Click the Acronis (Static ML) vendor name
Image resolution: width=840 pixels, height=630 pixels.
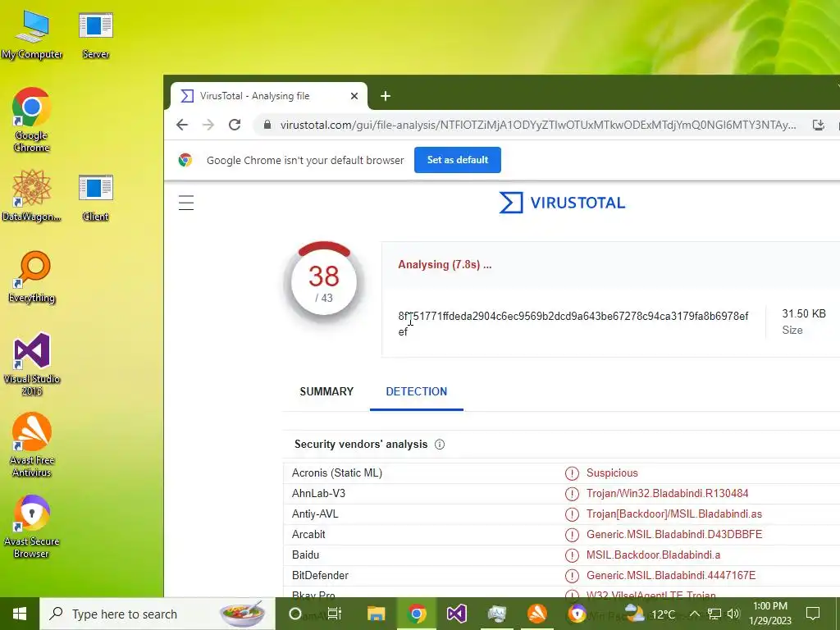337,473
